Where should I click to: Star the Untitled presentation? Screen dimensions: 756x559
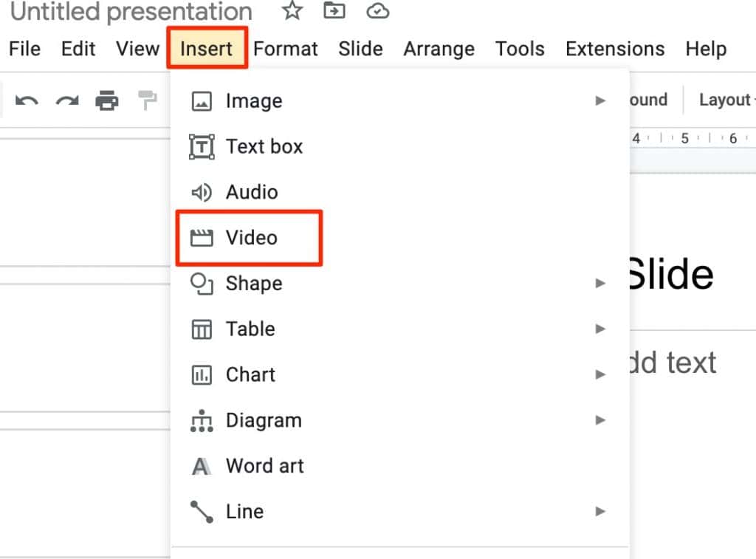292,10
